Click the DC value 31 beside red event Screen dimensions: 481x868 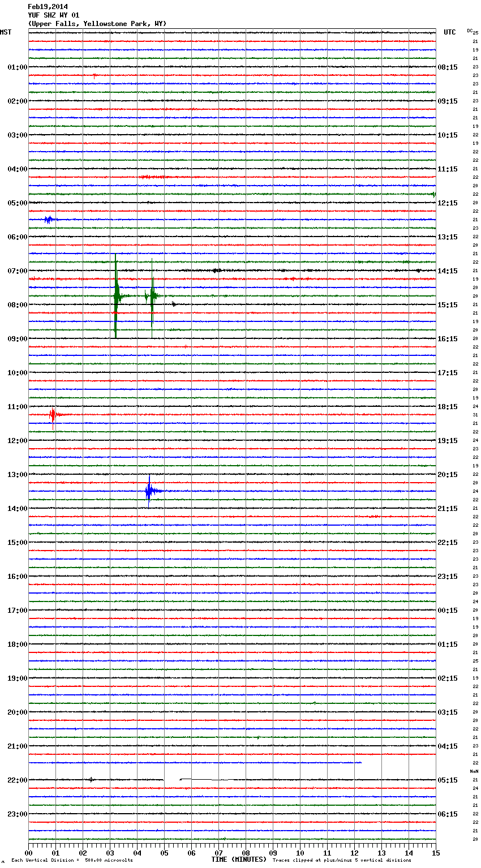tap(475, 415)
